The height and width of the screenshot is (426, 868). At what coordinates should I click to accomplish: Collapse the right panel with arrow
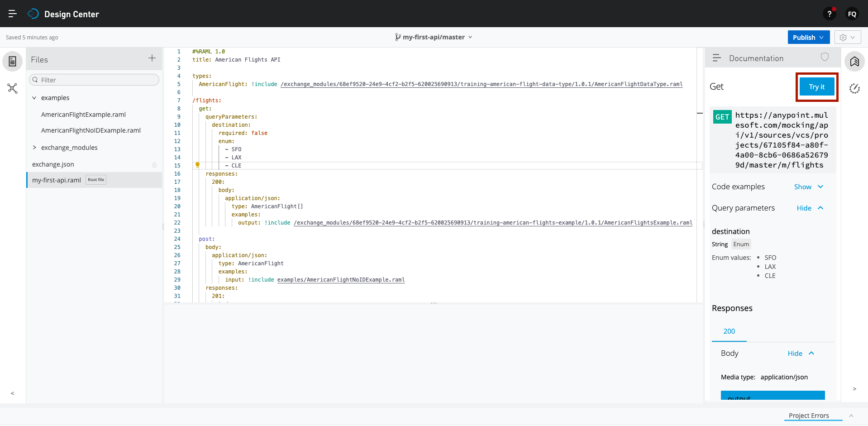854,389
